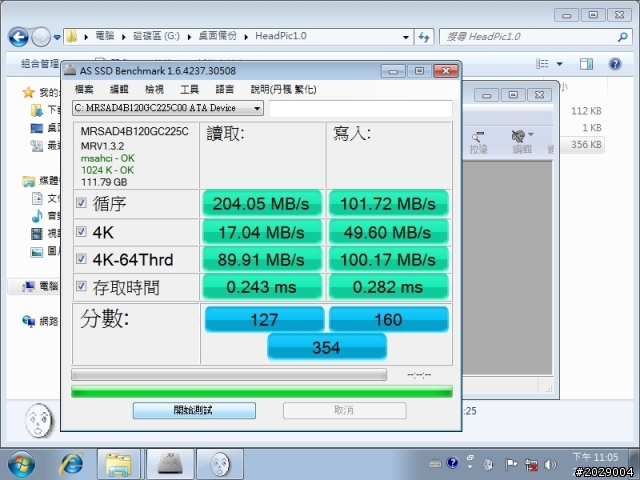Click the HeadPic1.0 breadcrumb

coord(281,36)
